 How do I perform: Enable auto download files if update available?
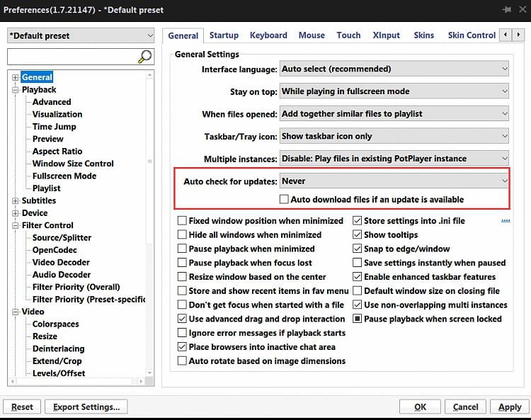[284, 199]
